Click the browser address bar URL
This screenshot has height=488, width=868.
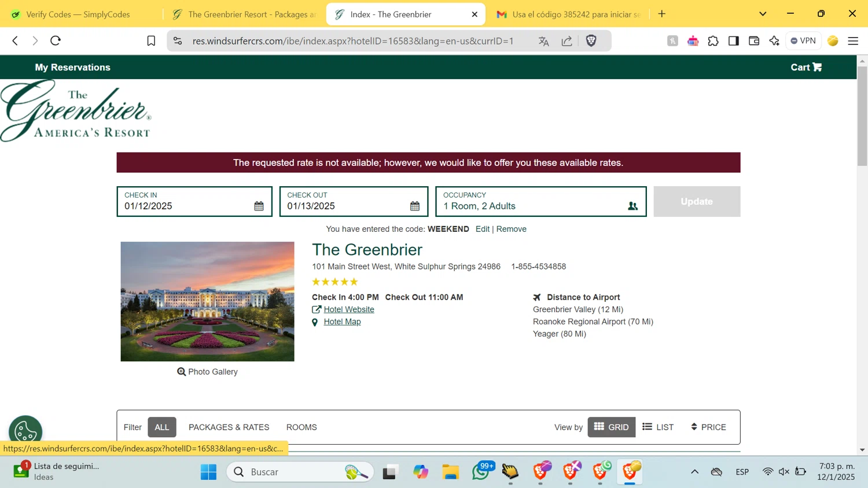pos(353,41)
